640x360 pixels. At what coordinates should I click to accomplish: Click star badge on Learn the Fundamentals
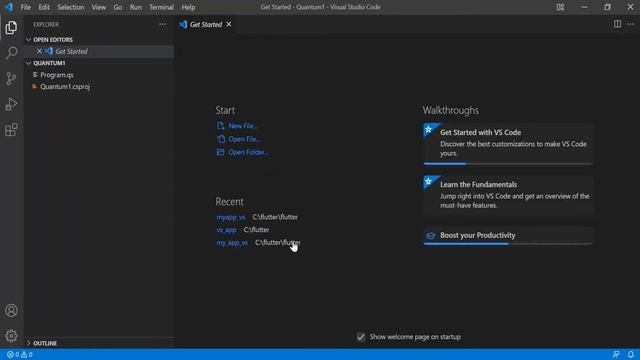coord(429,182)
